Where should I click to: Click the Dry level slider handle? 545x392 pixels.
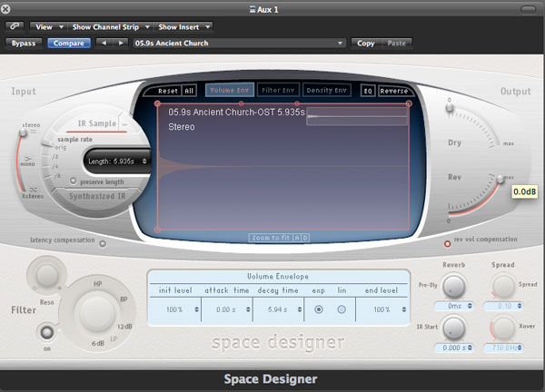click(x=450, y=107)
